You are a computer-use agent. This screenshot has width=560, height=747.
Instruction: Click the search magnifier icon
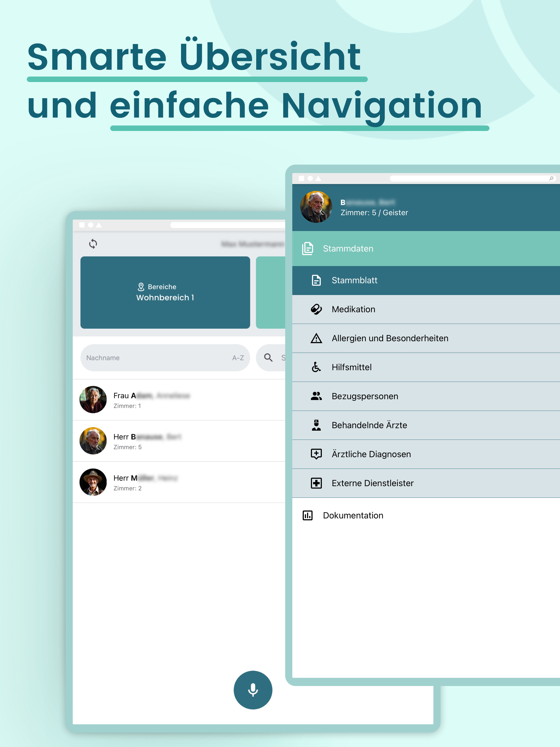(x=269, y=358)
